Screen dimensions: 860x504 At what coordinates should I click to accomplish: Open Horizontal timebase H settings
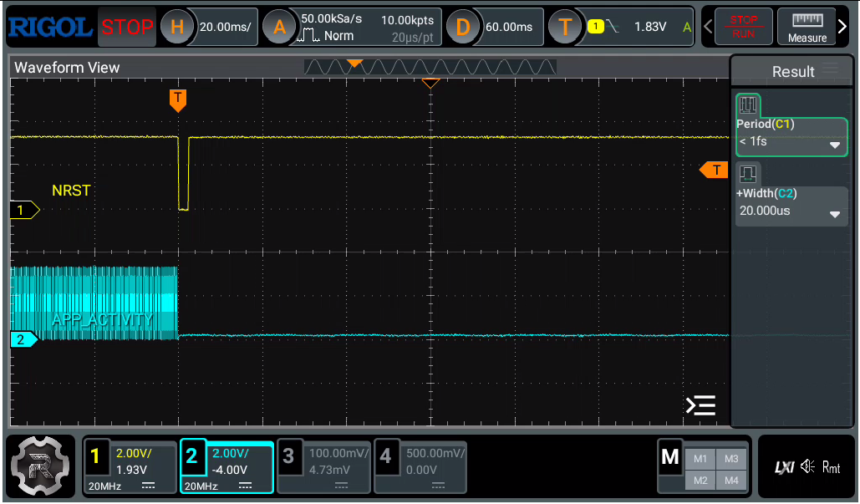tap(176, 27)
